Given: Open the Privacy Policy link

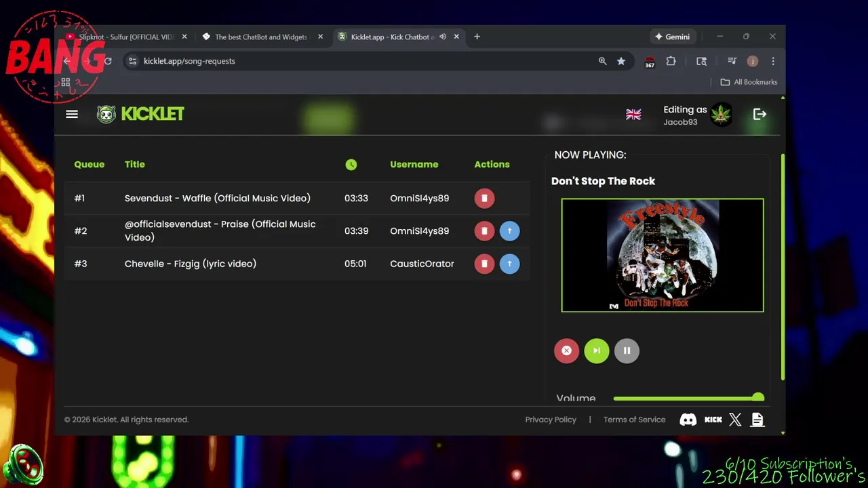Looking at the screenshot, I should [551, 420].
